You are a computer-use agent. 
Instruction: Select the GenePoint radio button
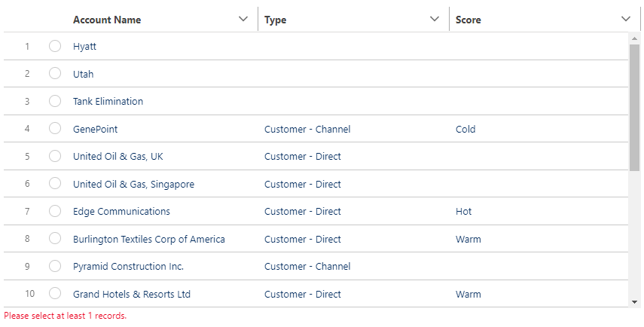coord(55,129)
